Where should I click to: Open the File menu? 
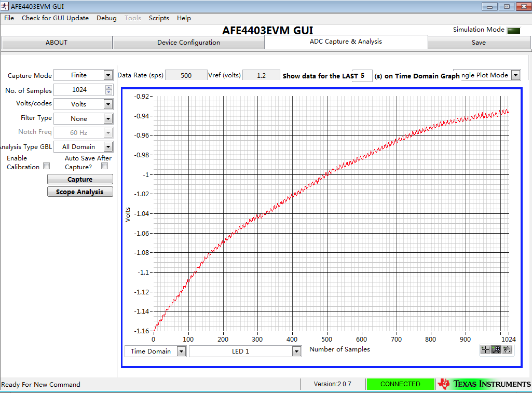point(9,18)
